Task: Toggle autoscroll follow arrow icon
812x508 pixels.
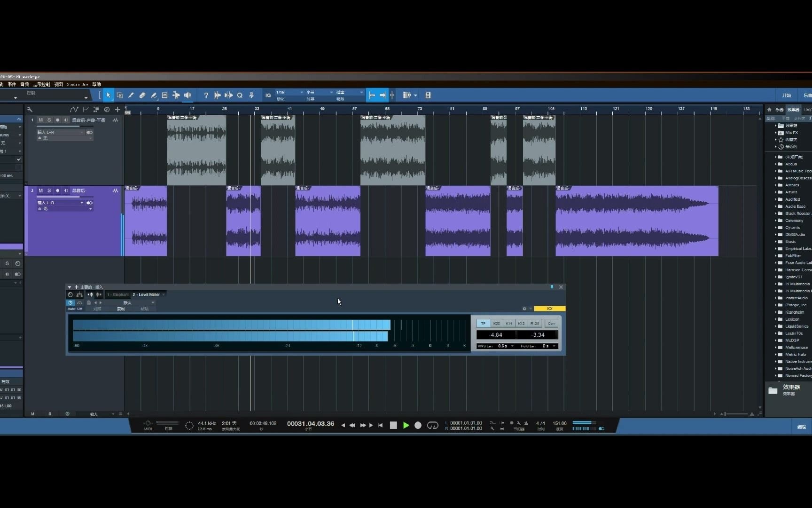Action: tap(383, 95)
